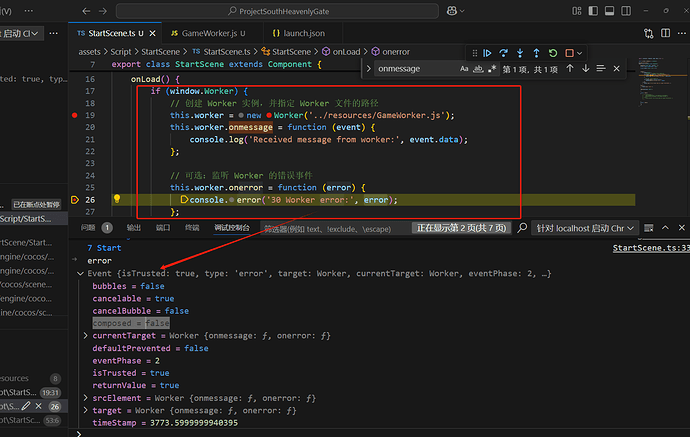Click the debug Step Out icon

coord(536,52)
